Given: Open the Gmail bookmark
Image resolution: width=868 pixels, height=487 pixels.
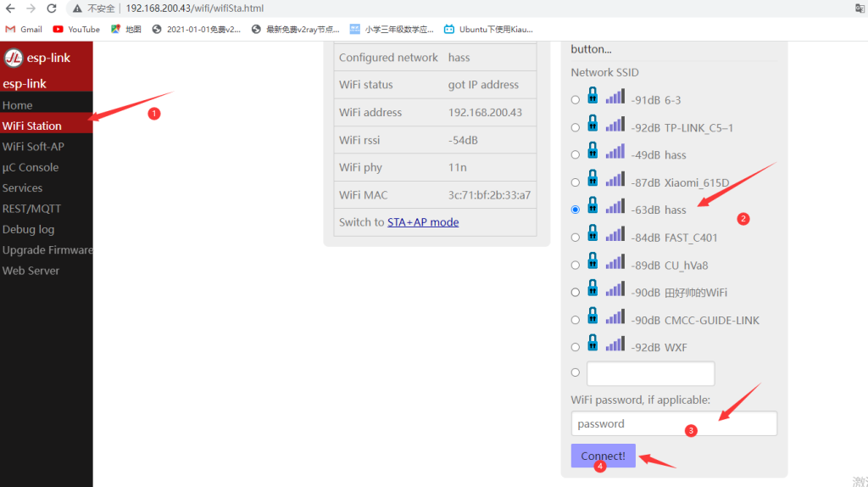Looking at the screenshot, I should pyautogui.click(x=24, y=29).
